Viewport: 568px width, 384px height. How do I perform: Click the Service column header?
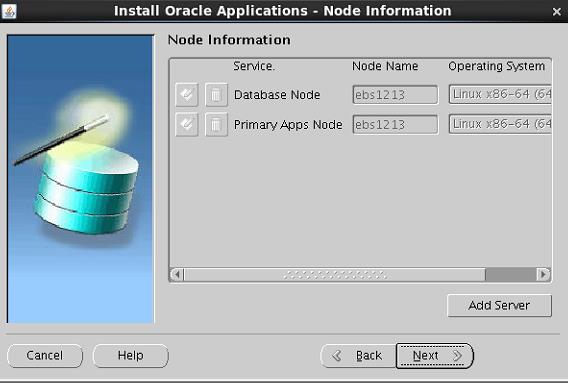254,66
